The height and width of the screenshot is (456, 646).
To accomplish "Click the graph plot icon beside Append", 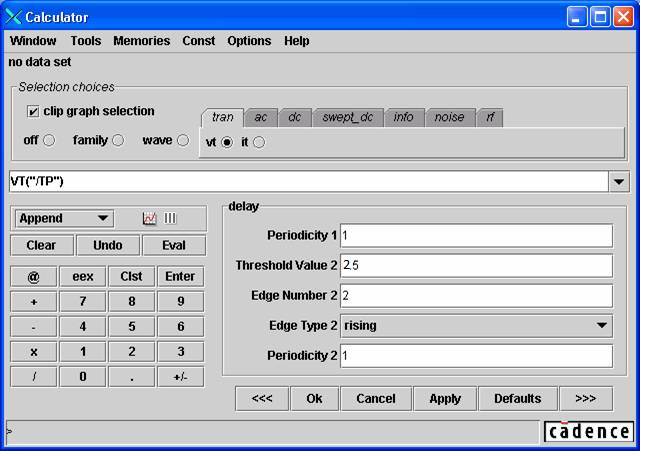I will [150, 218].
